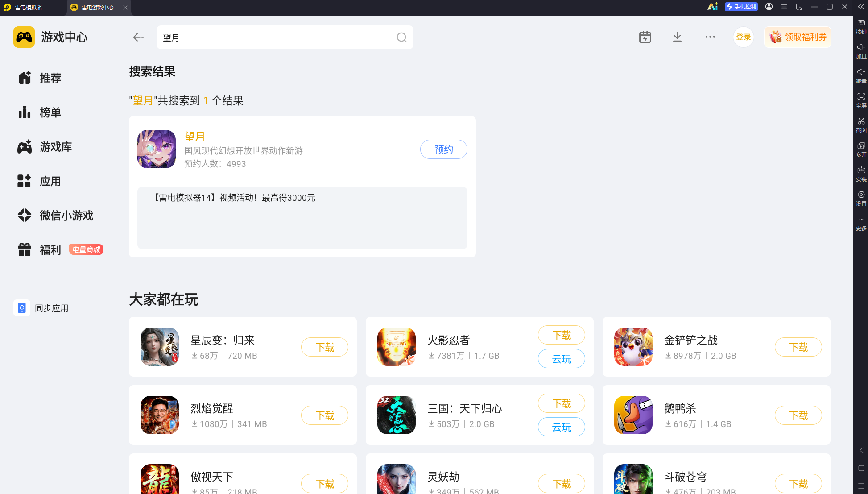Show 更多 tools in right sidebar
The width and height of the screenshot is (868, 494).
click(861, 224)
